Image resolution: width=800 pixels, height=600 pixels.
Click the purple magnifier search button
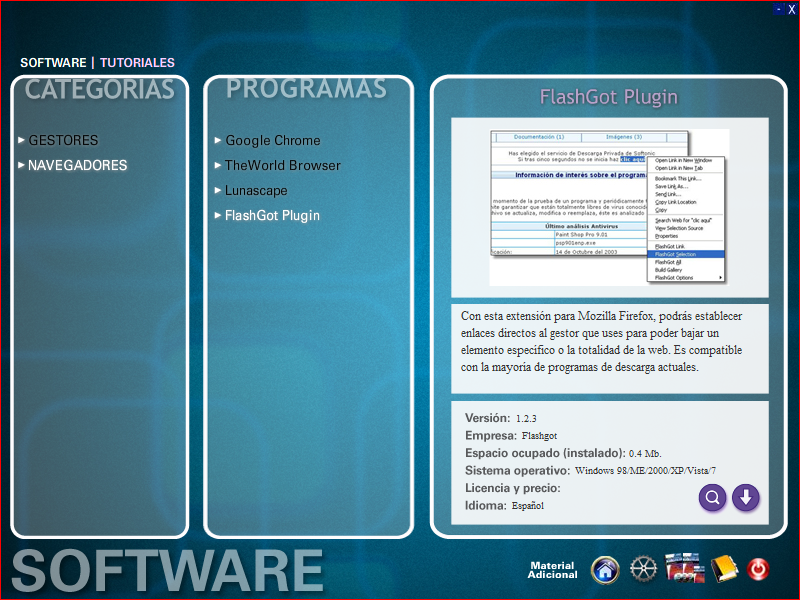tap(712, 497)
